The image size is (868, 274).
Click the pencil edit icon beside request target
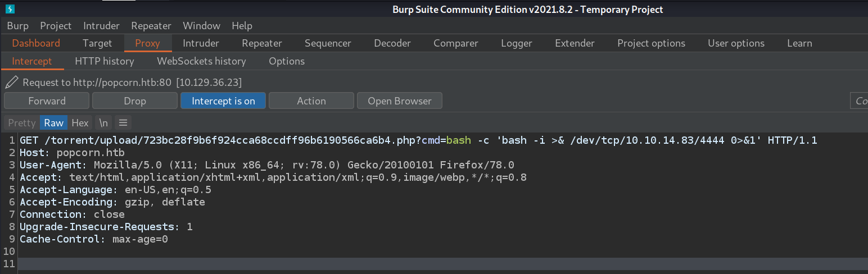click(x=11, y=83)
